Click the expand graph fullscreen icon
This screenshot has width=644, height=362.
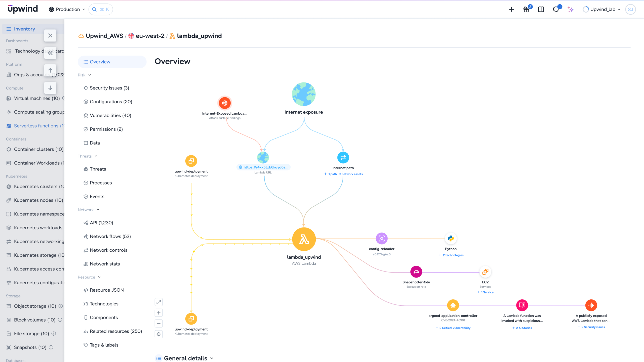[158, 302]
